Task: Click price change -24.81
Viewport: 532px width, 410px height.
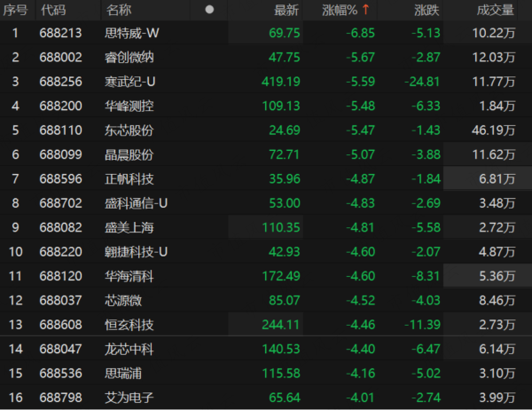Action: pyautogui.click(x=422, y=82)
